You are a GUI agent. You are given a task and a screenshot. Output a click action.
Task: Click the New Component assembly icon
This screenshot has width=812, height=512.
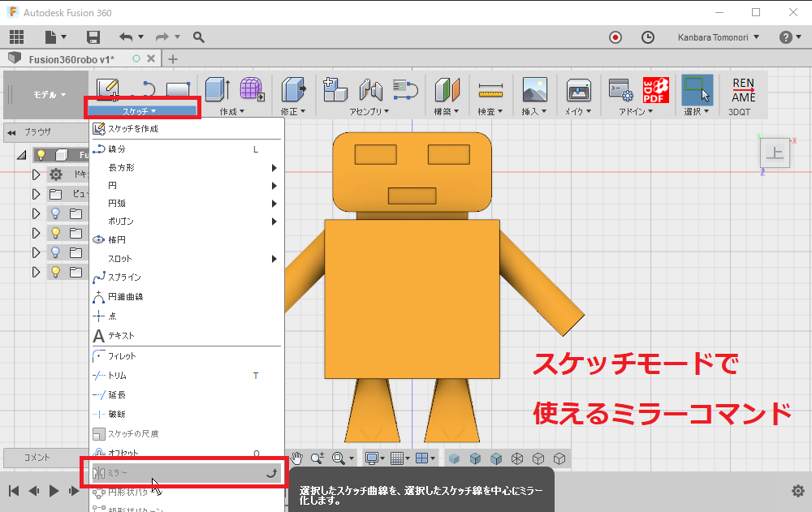335,89
